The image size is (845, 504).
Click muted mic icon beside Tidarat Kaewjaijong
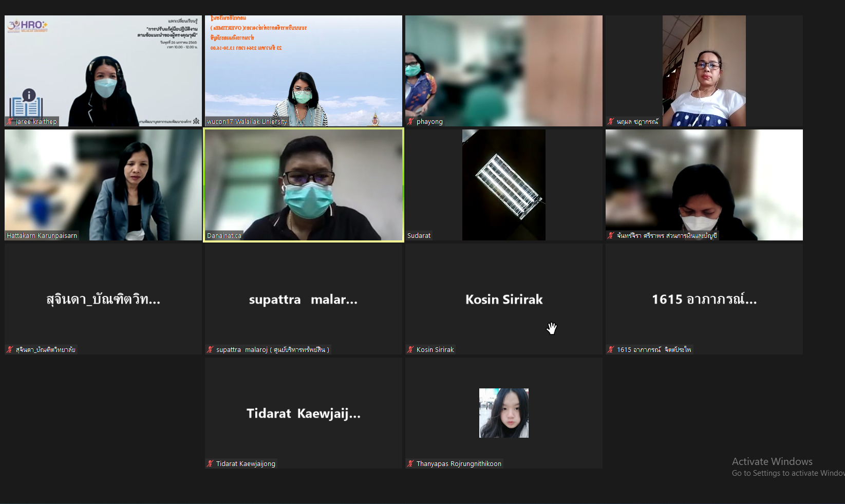pos(210,464)
